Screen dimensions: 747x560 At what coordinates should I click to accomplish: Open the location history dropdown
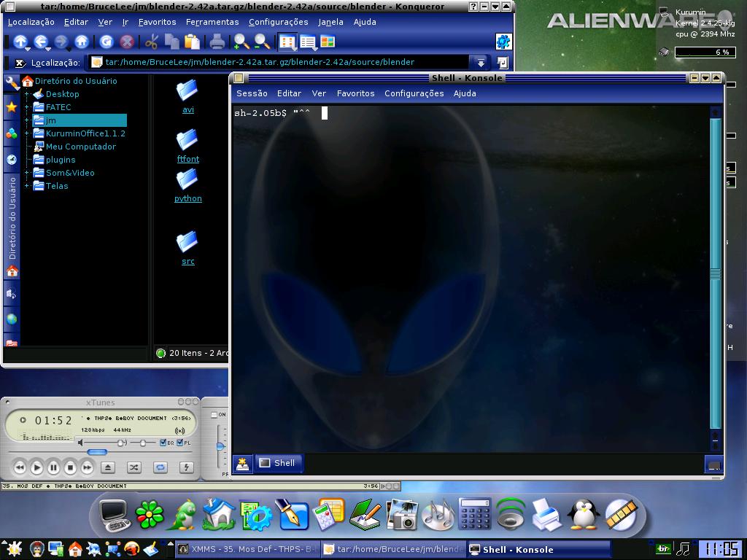pos(480,63)
